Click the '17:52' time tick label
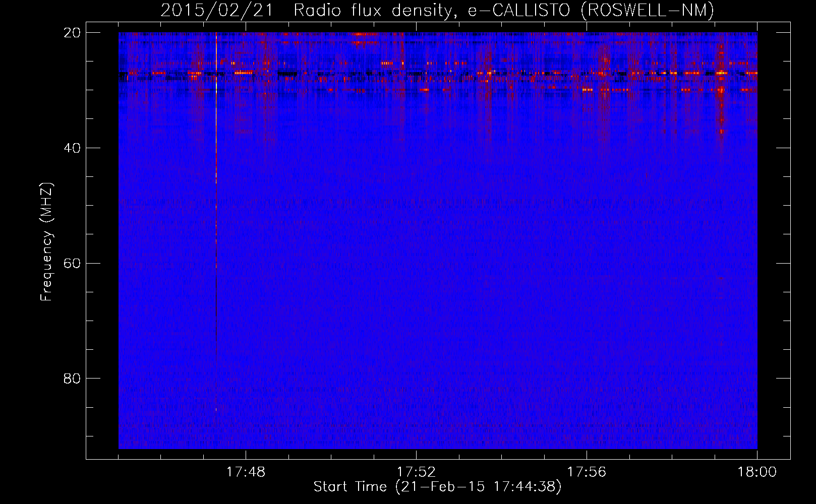 [x=416, y=472]
